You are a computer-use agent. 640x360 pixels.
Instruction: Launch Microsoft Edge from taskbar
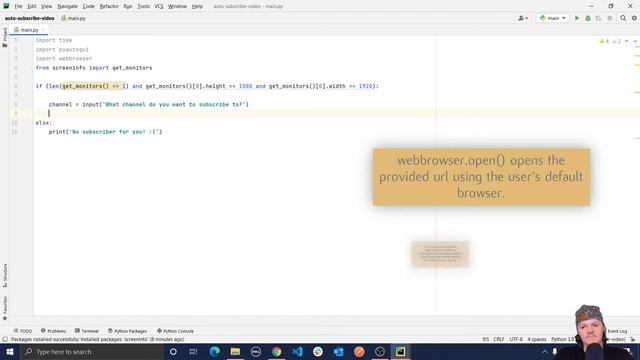(214, 352)
